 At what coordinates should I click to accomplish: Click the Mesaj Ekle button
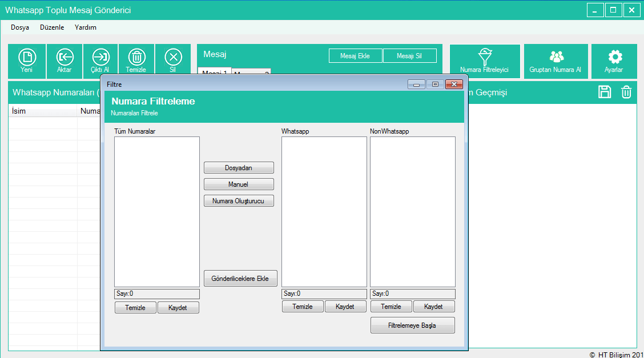355,56
